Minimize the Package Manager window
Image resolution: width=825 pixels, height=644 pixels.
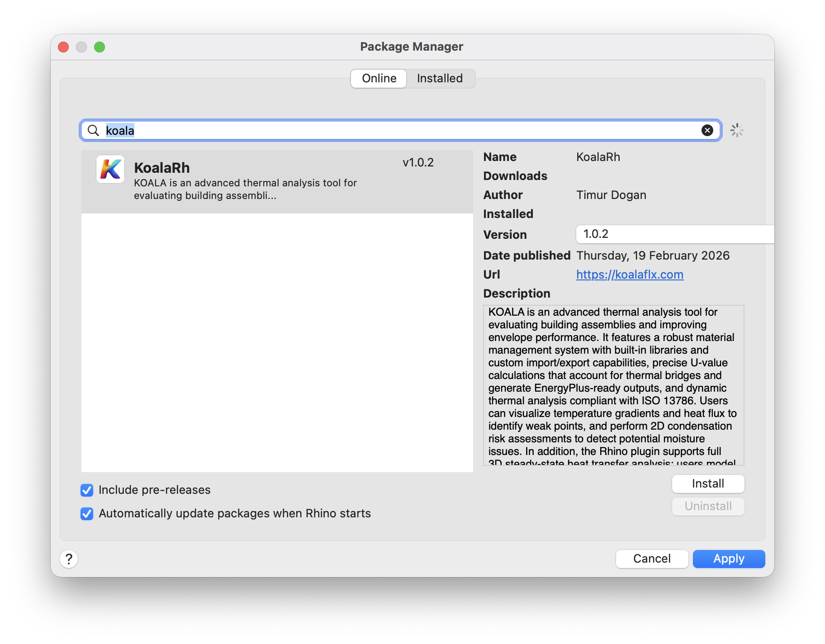pyautogui.click(x=81, y=47)
